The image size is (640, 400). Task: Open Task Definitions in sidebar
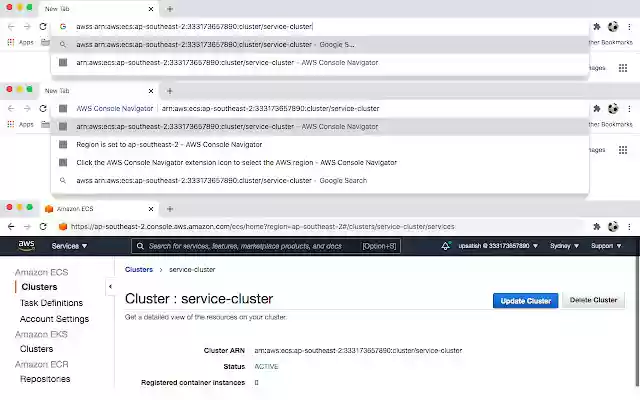point(51,303)
